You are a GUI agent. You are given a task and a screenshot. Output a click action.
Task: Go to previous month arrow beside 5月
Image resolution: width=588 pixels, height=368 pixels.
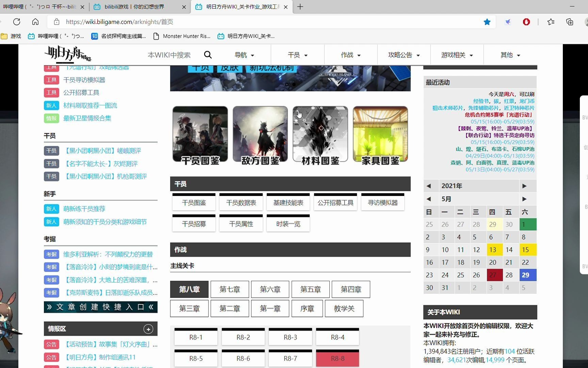(x=429, y=199)
